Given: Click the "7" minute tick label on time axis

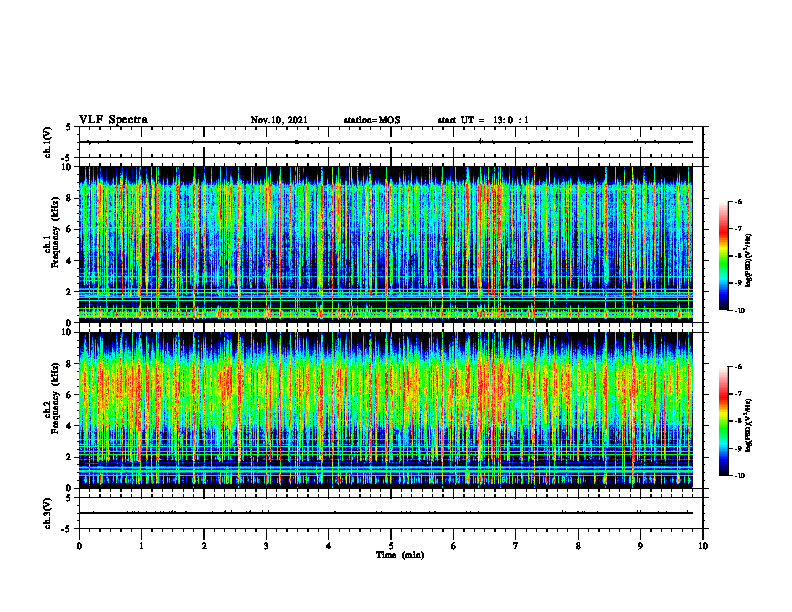Looking at the screenshot, I should (x=516, y=546).
